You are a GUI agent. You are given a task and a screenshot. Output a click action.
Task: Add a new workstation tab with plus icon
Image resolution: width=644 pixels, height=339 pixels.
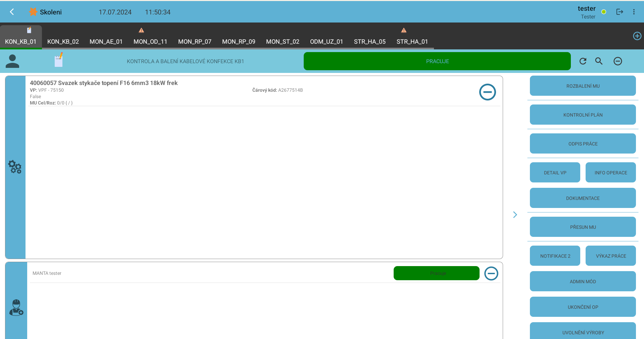(637, 36)
